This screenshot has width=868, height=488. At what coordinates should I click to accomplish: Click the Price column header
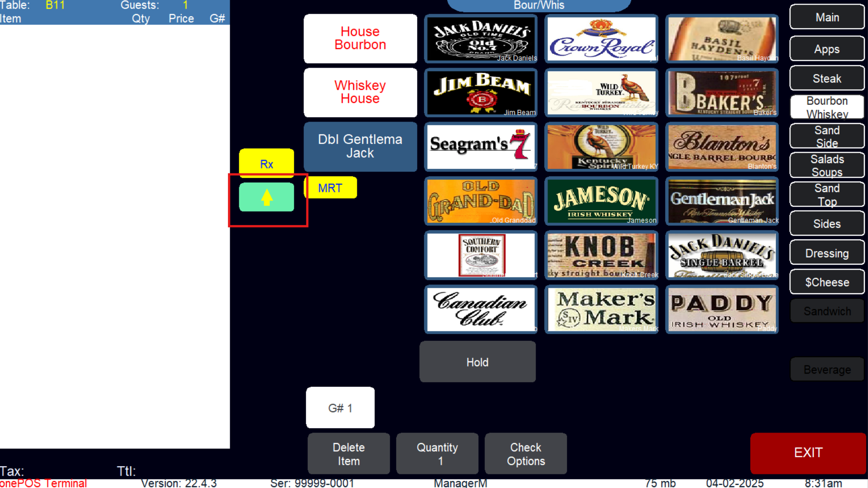(181, 19)
